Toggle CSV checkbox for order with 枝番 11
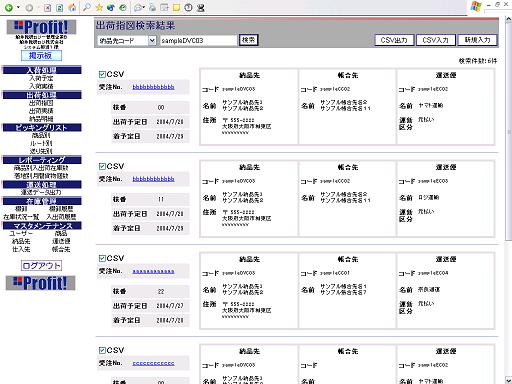Image resolution: width=512 pixels, height=384 pixels. pyautogui.click(x=102, y=166)
